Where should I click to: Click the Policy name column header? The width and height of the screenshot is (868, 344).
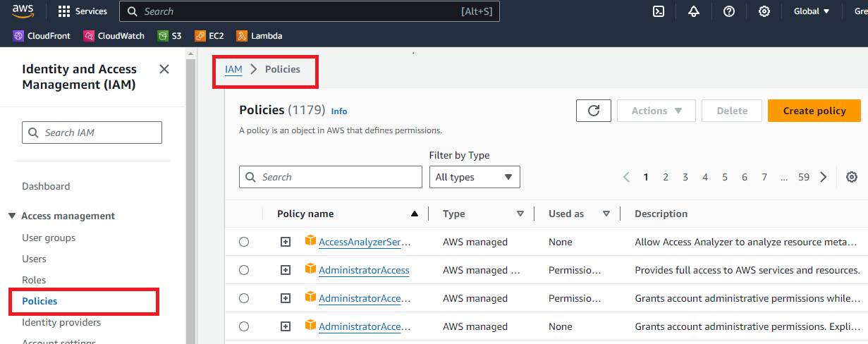click(x=305, y=214)
